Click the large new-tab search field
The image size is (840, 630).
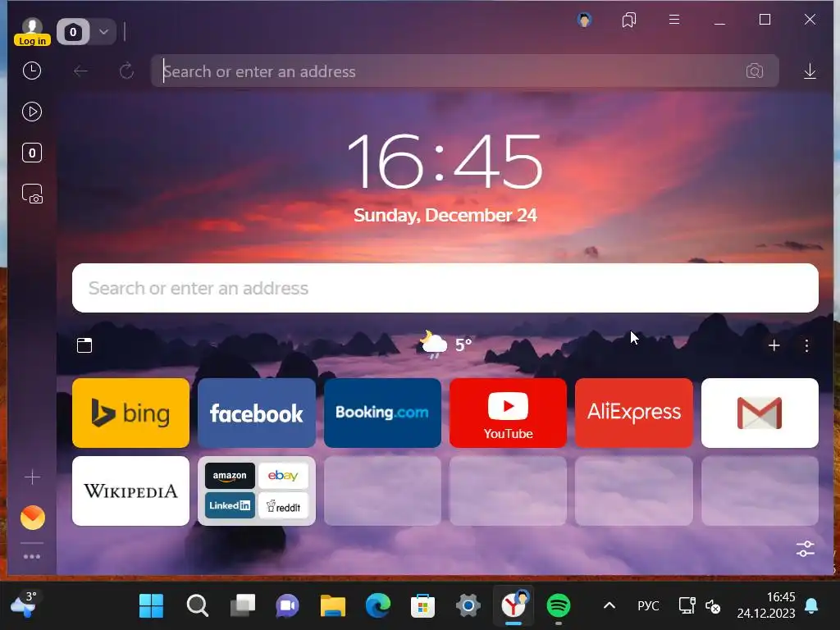click(x=445, y=288)
